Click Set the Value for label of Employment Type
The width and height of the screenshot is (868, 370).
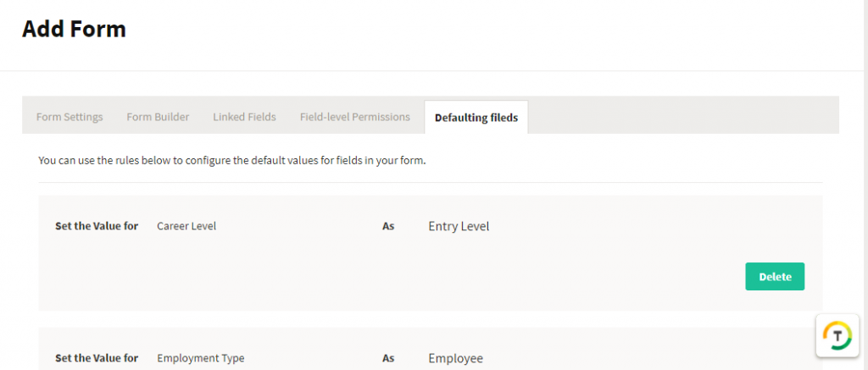tap(97, 358)
